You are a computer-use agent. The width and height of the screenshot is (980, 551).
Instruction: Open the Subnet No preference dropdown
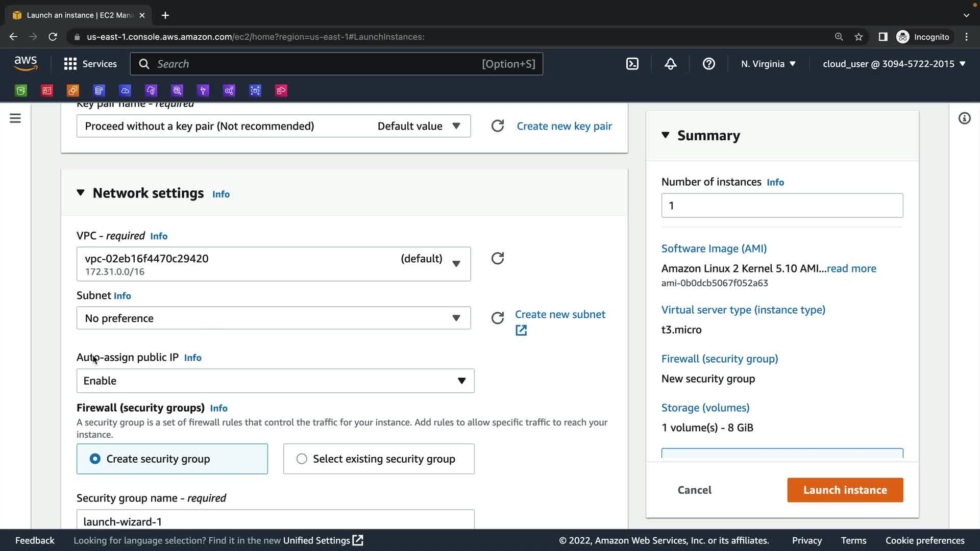pyautogui.click(x=273, y=318)
